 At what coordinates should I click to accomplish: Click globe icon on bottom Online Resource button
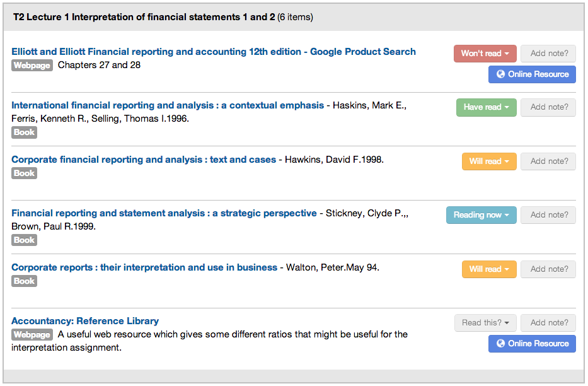coord(500,343)
